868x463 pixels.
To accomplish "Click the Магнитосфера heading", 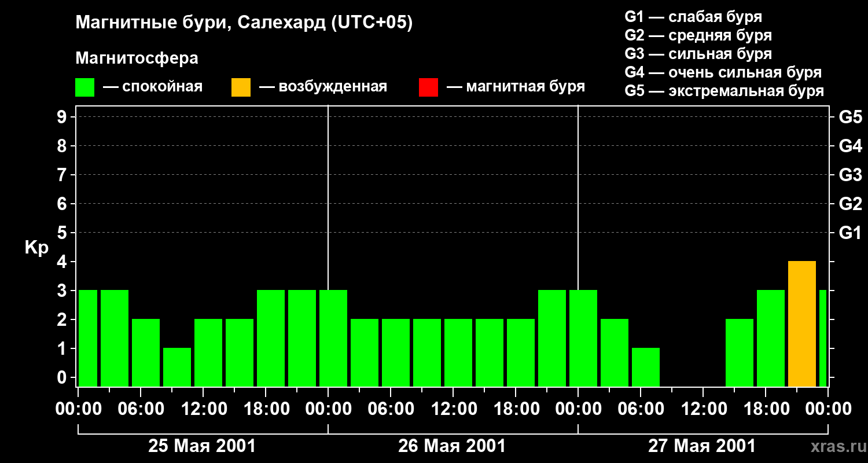I will click(x=137, y=58).
